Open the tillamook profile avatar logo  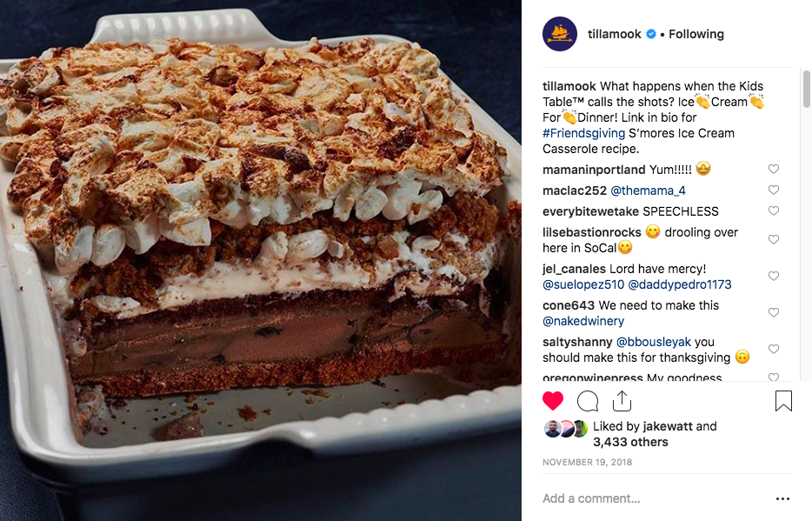pos(560,34)
